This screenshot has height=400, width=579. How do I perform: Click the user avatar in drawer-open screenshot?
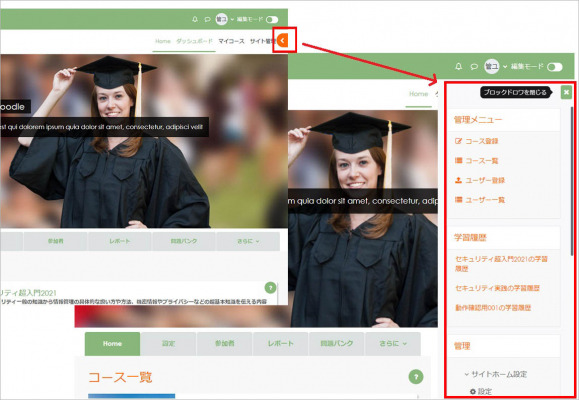pos(491,66)
